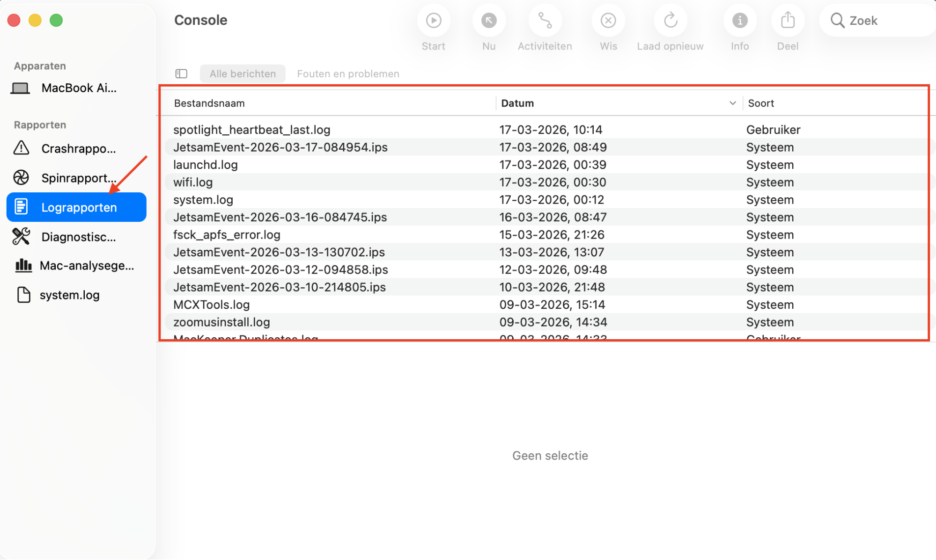The image size is (936, 560).
Task: Switch to the Fouten en problemen tab
Action: point(347,73)
